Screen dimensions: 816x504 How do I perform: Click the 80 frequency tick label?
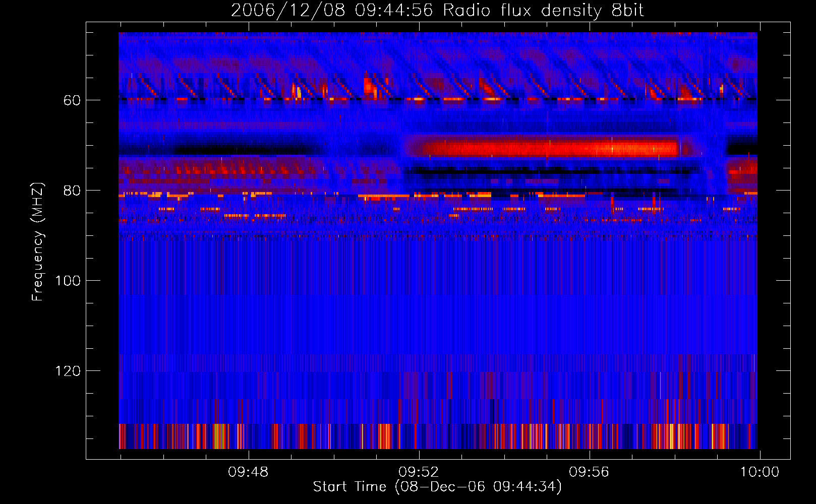(72, 191)
